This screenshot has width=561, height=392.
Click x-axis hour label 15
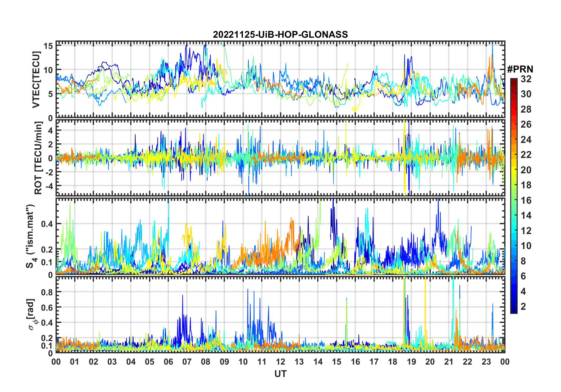click(337, 362)
